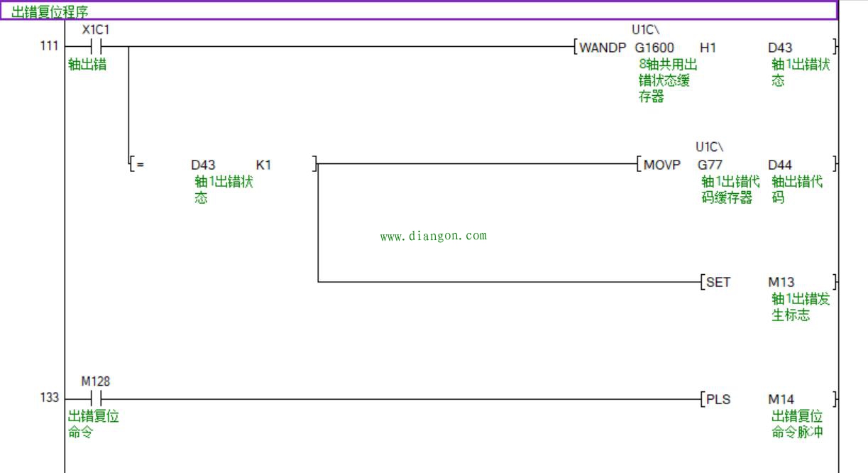
Task: Select the X1C1 normally open contact
Action: click(96, 48)
